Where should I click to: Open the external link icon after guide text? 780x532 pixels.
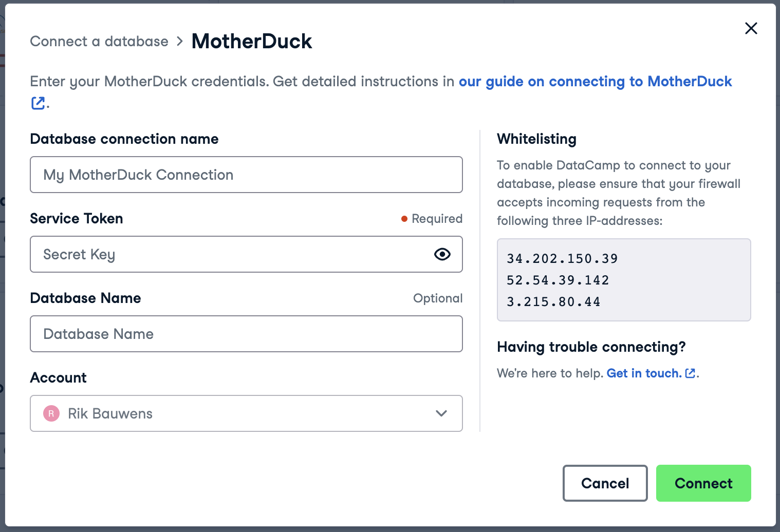[x=38, y=103]
